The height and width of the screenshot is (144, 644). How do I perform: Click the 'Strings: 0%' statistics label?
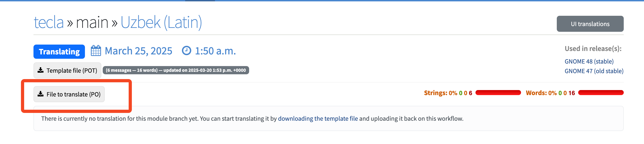pos(440,93)
